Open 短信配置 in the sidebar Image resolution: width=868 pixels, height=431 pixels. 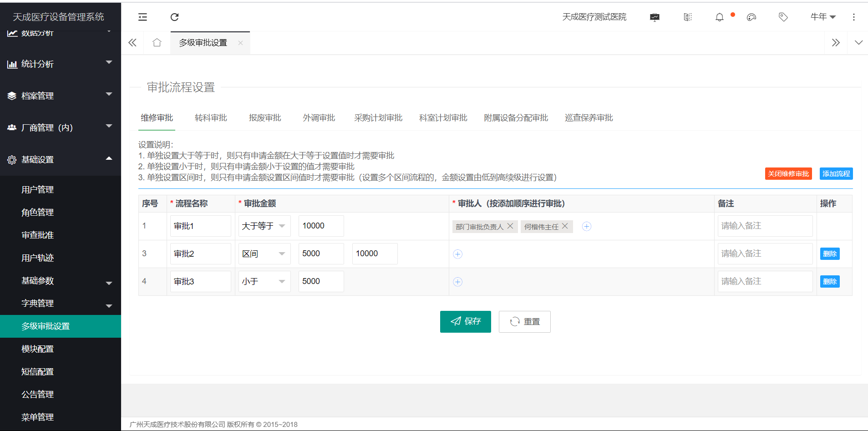tap(61, 372)
